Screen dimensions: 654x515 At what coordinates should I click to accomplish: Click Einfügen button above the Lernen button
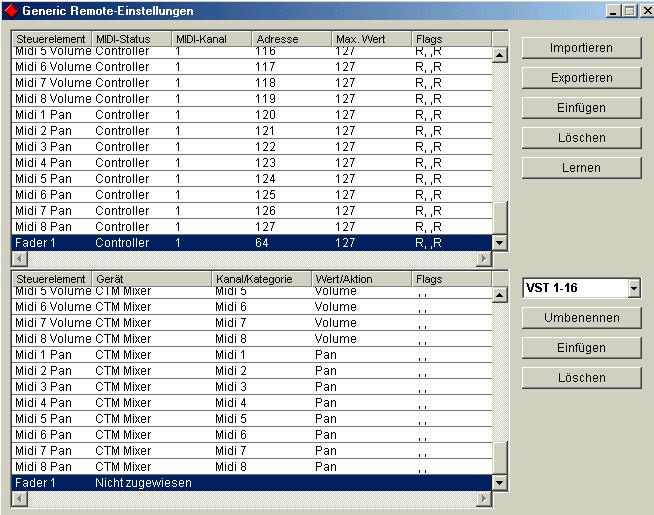click(x=581, y=108)
